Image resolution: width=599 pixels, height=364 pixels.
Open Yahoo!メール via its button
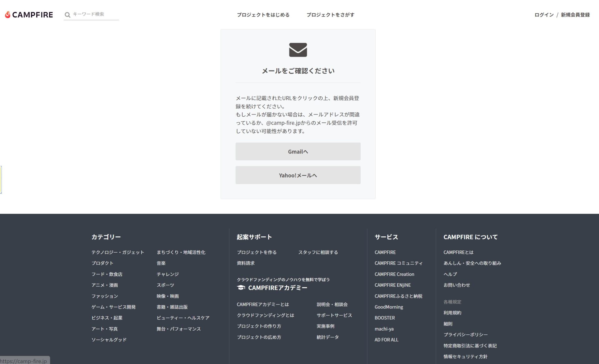coord(298,175)
